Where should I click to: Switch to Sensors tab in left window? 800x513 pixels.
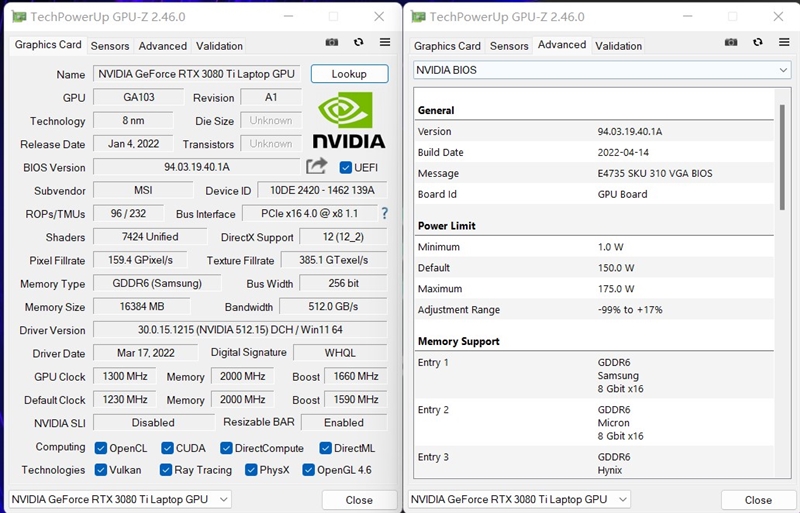[110, 46]
